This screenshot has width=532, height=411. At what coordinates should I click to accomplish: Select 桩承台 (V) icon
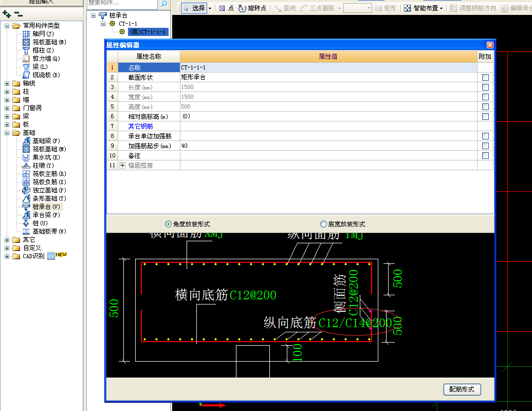(26, 207)
